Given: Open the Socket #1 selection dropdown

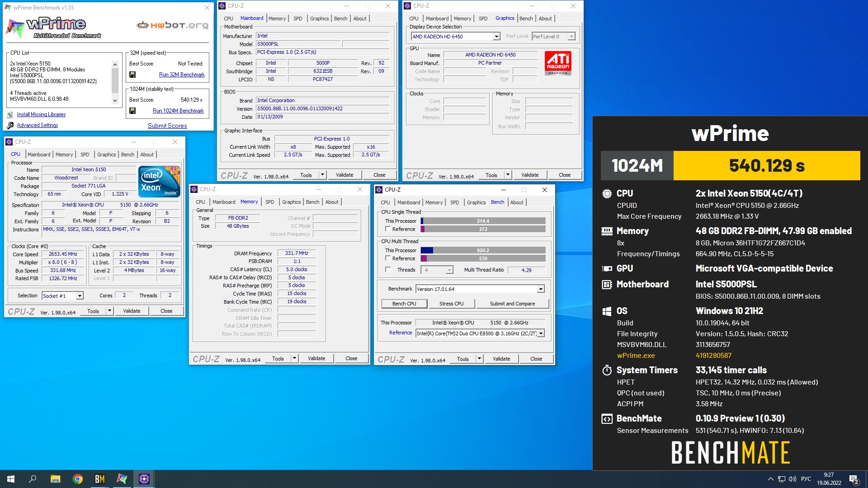Looking at the screenshot, I should 80,296.
